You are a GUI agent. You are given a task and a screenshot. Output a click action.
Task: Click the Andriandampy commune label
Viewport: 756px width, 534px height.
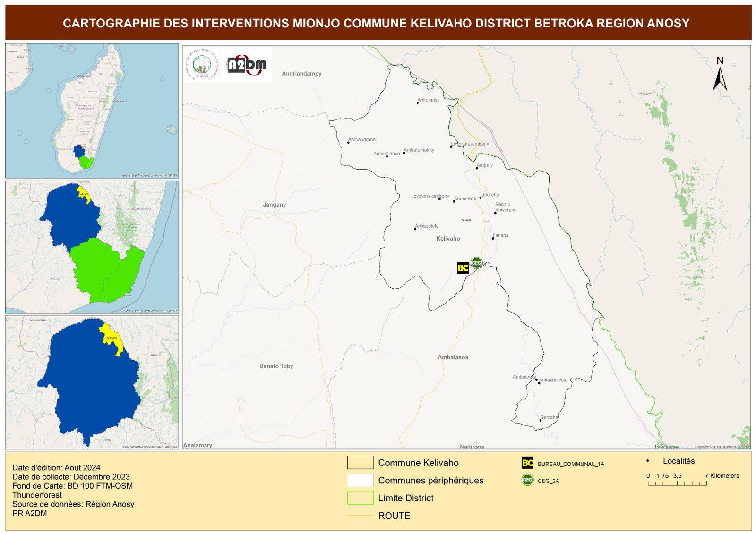tap(301, 74)
